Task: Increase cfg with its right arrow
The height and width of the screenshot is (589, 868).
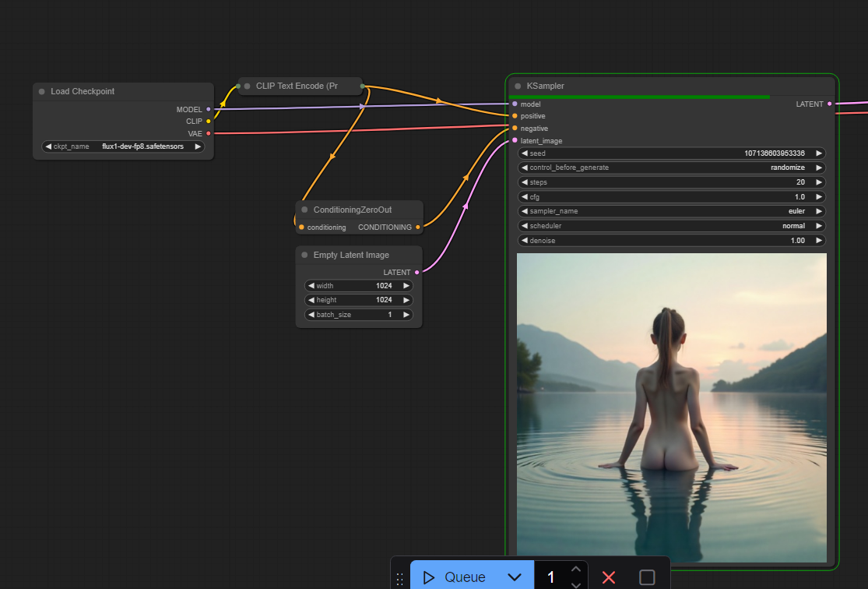Action: (819, 196)
